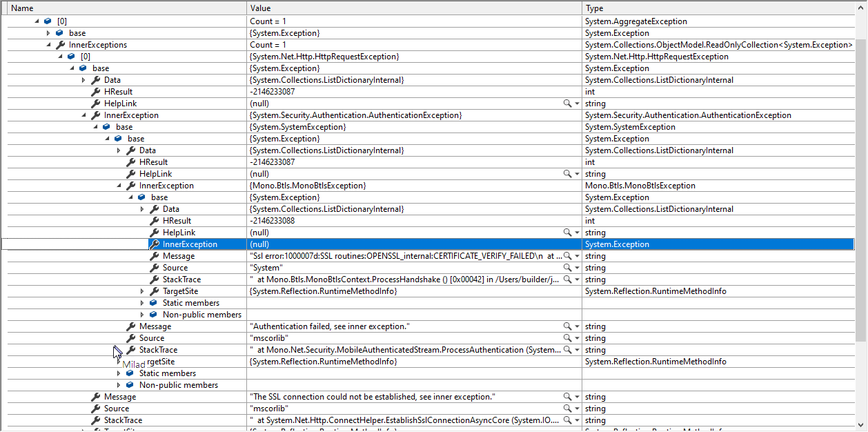Viewport: 868px width, 432px height.
Task: Expand Non-public members above "The SSL connection" Message
Action: coord(119,385)
